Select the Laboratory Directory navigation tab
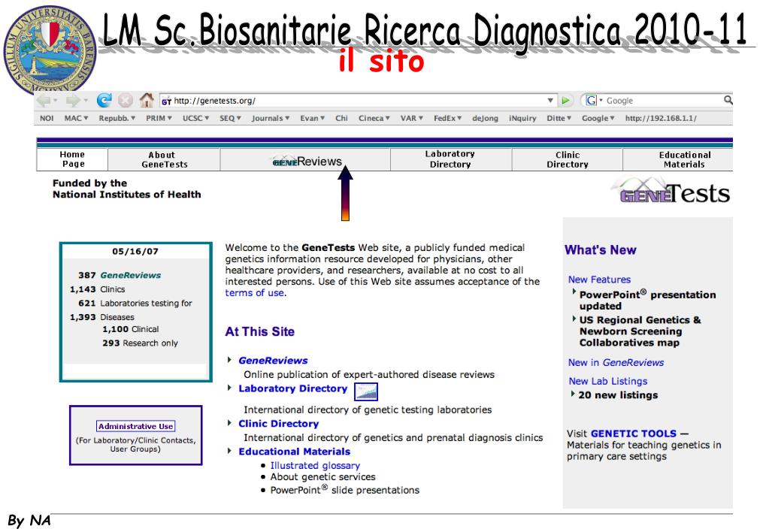Viewport: 769px width, 532px height. point(451,159)
